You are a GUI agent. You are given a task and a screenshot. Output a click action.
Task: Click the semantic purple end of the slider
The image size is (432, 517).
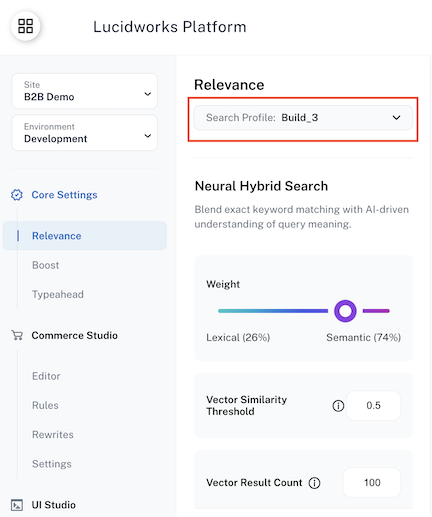click(376, 311)
